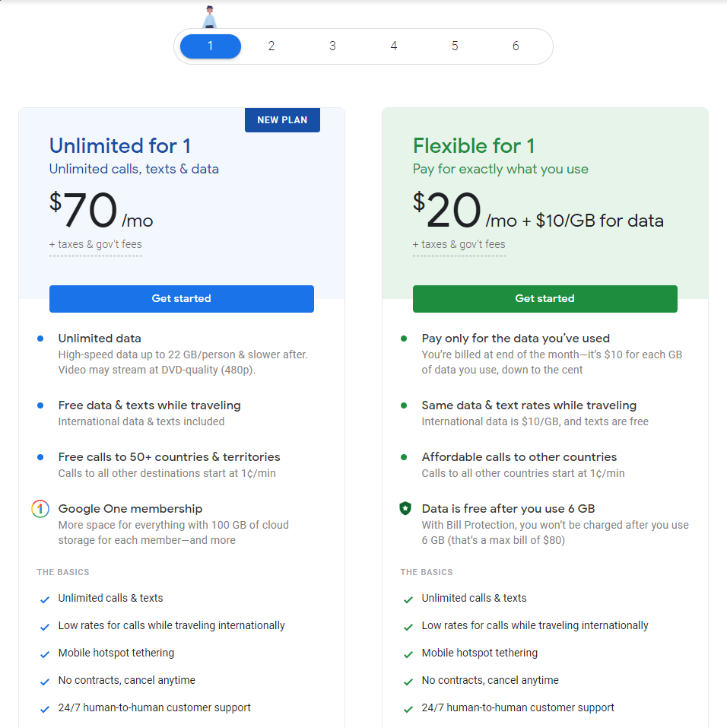This screenshot has width=727, height=728.
Task: Click the blue bullet beside Unlimited data
Action: (40, 339)
